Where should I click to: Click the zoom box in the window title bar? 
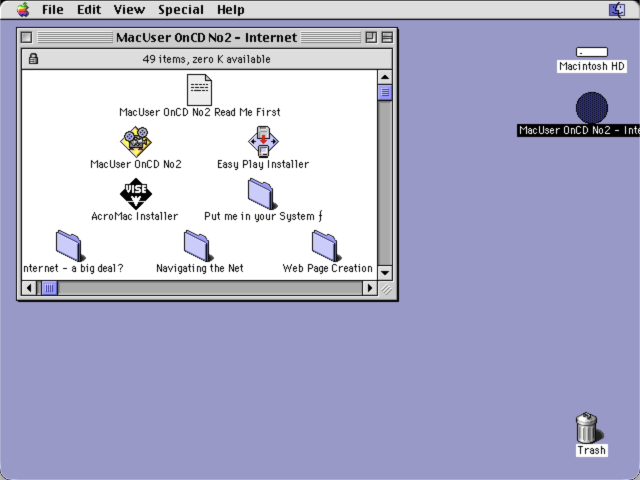(371, 37)
